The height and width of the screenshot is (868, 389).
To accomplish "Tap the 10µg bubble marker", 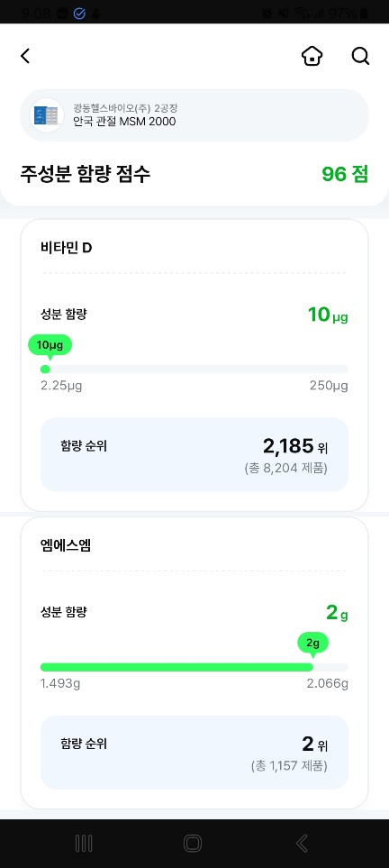I will tap(50, 346).
